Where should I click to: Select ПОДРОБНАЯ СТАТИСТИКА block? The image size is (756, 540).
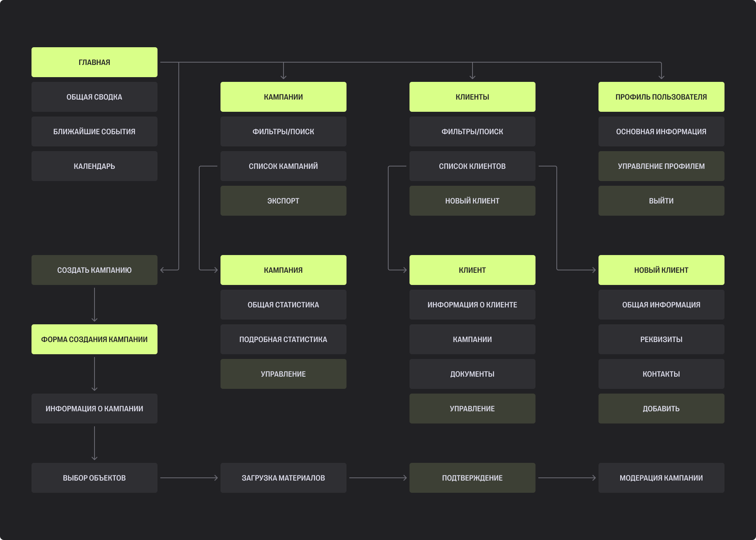(283, 339)
